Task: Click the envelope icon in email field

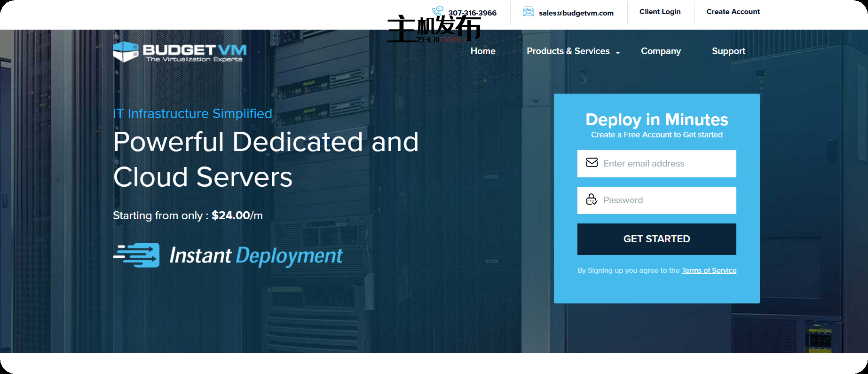Action: coord(592,163)
